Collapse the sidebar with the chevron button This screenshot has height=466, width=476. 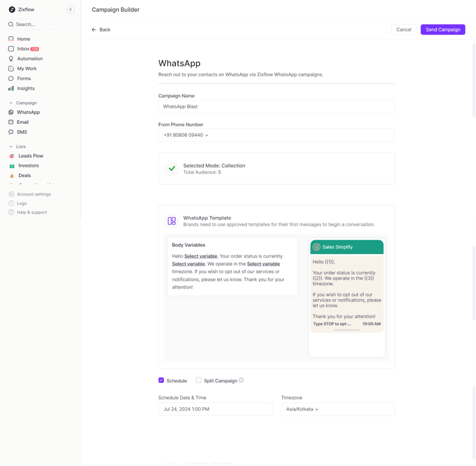[70, 10]
